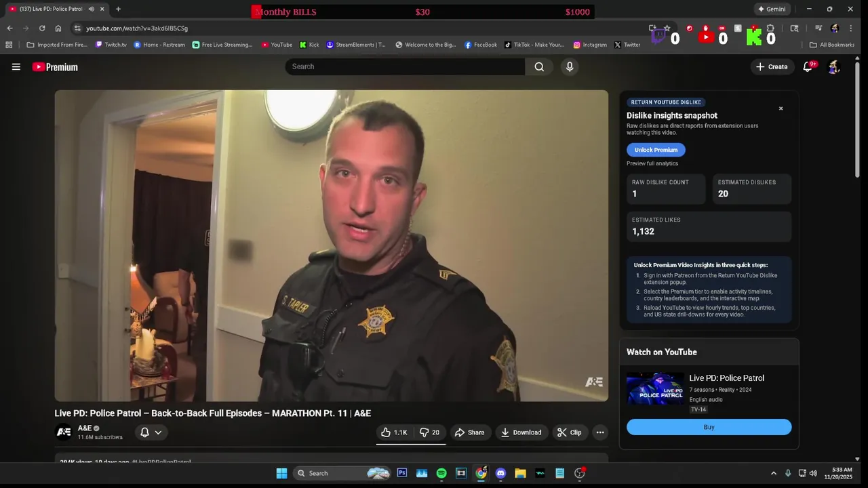Open the A&E channel avatar
The width and height of the screenshot is (868, 488).
(63, 432)
